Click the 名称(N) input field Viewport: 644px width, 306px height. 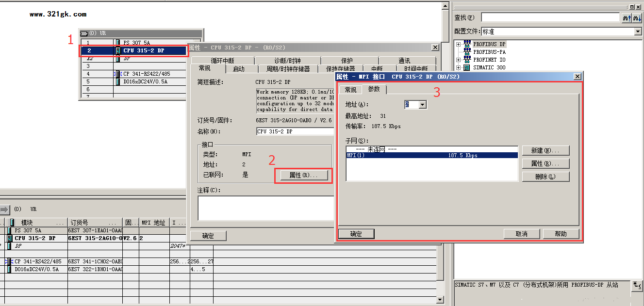click(295, 131)
